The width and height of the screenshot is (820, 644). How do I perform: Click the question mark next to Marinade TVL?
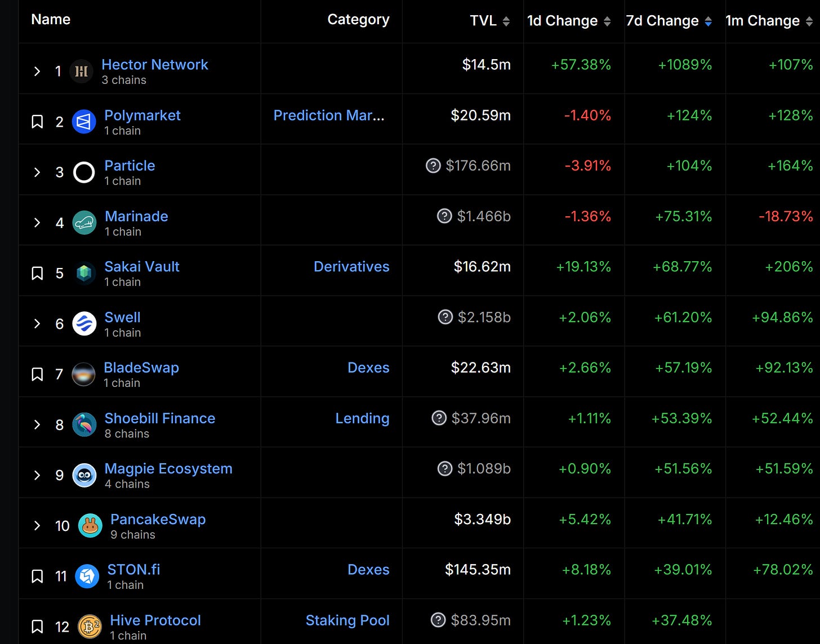click(444, 216)
